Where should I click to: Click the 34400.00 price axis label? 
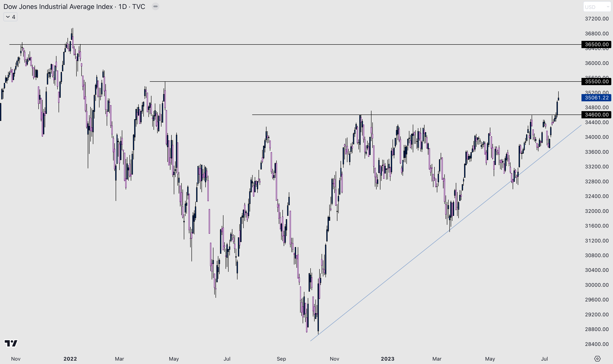coord(597,122)
